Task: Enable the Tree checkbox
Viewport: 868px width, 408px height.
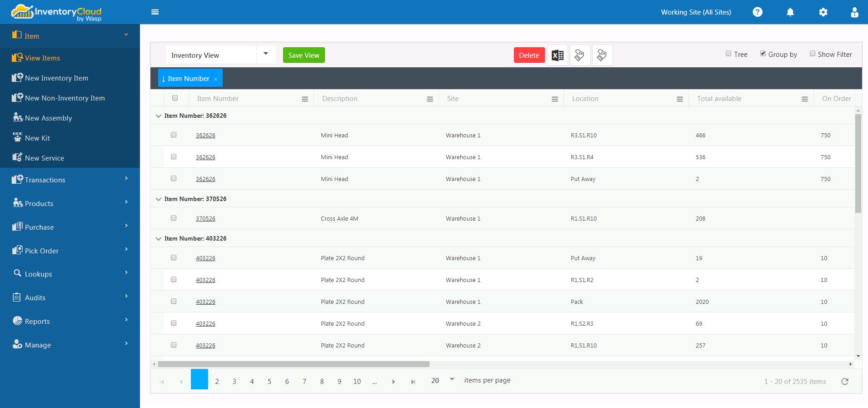Action: (x=728, y=54)
